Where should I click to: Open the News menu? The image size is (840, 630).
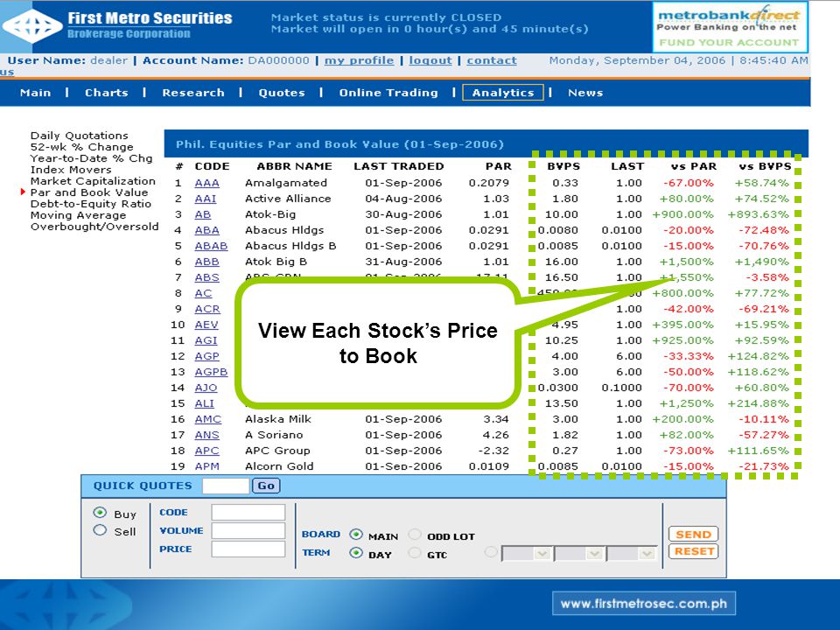tap(585, 93)
